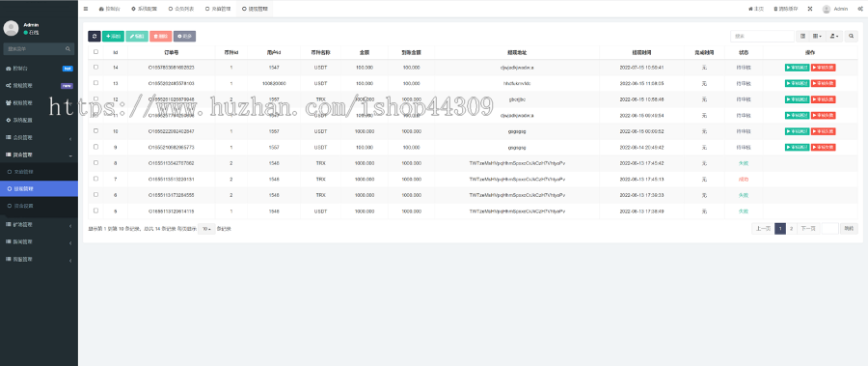Toggle table card view icon

click(802, 36)
